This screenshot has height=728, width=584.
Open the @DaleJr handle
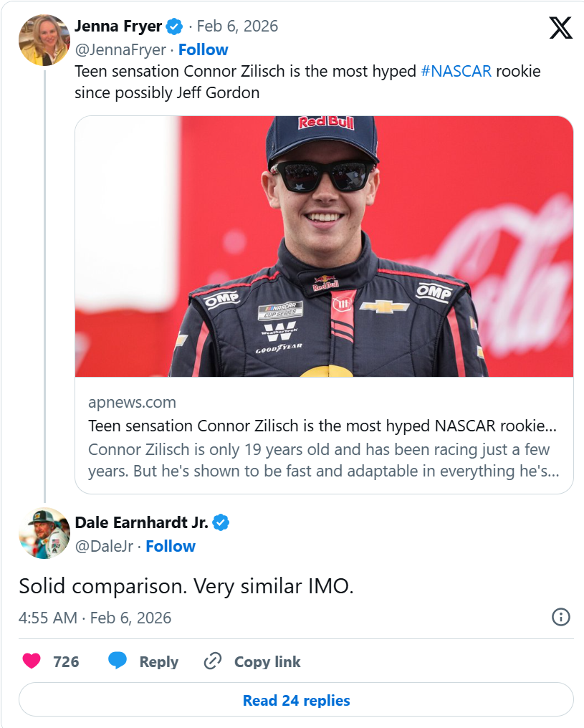(104, 546)
